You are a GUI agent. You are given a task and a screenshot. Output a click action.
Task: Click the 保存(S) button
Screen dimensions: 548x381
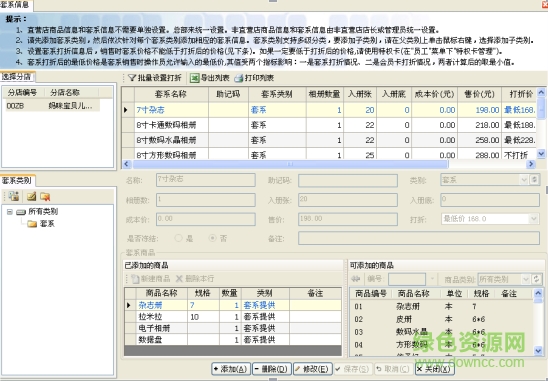[x=352, y=369]
